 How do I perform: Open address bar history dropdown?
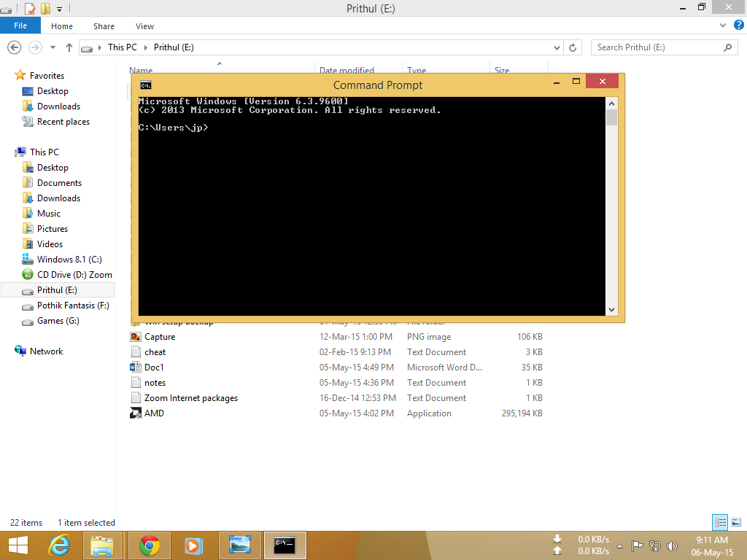tap(557, 47)
